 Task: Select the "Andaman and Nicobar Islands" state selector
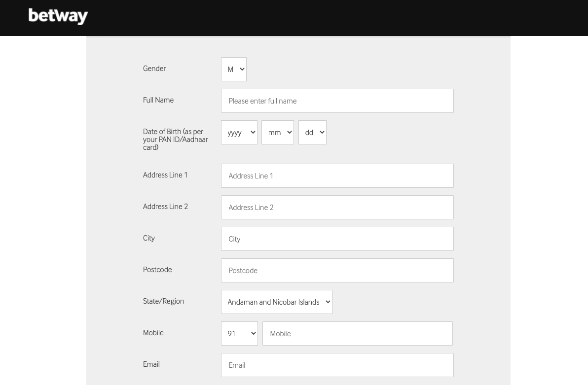pyautogui.click(x=276, y=302)
